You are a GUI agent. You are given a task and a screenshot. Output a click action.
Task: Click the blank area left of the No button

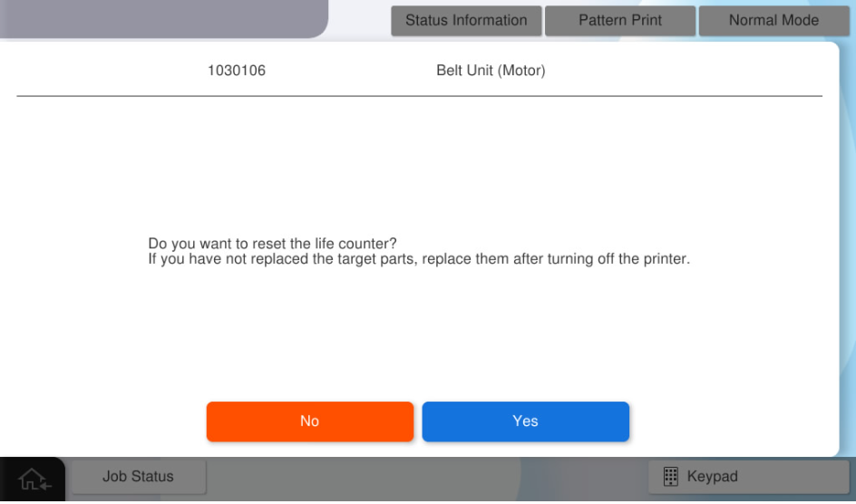pos(109,422)
